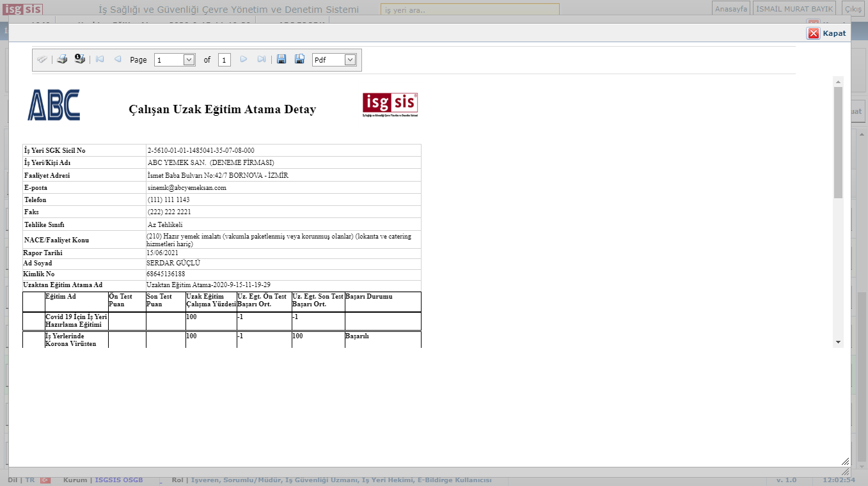Close the report dialog with Kapat
This screenshot has height=486, width=868.
(x=826, y=33)
